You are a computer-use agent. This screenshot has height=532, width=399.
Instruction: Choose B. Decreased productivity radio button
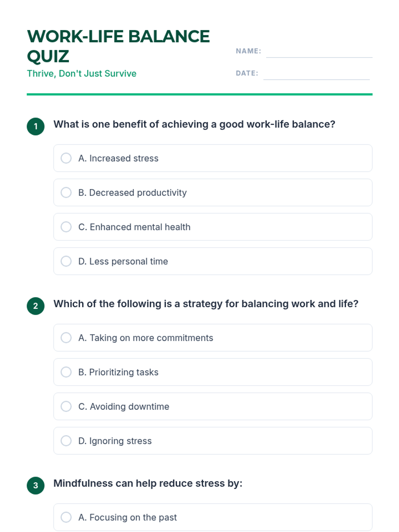coord(66,193)
